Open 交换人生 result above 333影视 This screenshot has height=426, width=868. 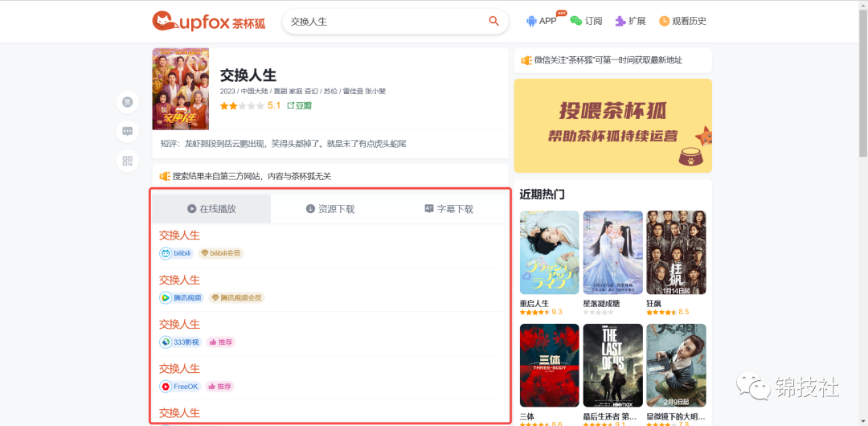click(179, 323)
